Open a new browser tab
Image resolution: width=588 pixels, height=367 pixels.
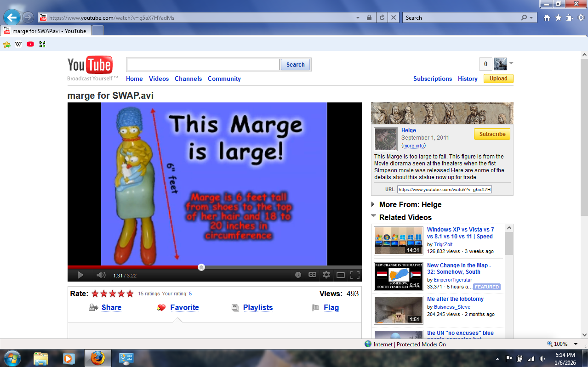[97, 31]
